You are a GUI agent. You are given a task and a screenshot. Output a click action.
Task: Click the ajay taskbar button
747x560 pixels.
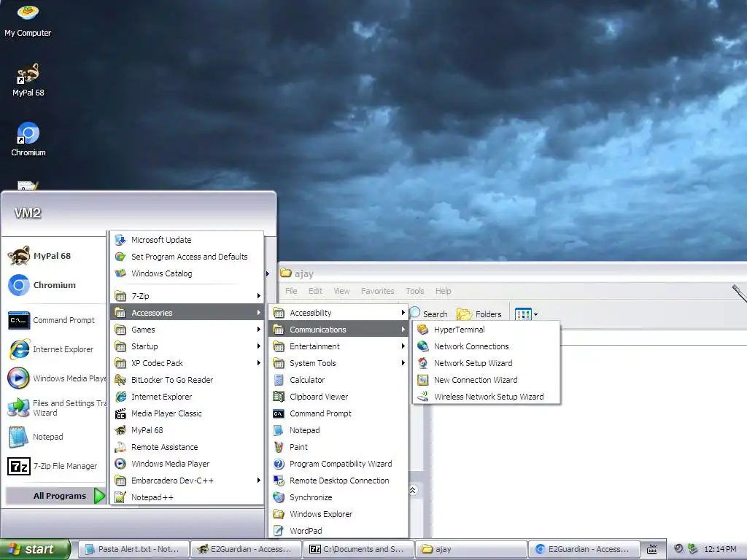click(x=471, y=549)
